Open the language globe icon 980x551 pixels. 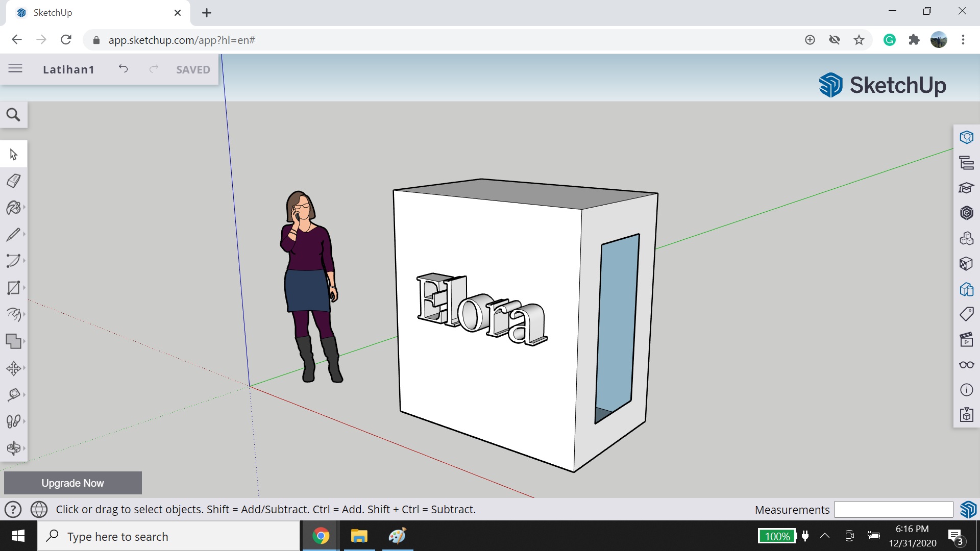(x=39, y=509)
